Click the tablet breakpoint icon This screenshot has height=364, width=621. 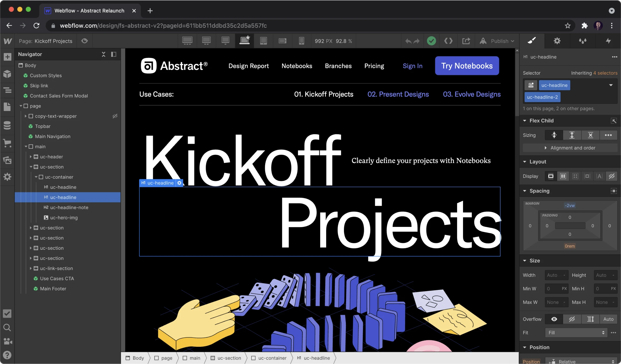tap(264, 41)
